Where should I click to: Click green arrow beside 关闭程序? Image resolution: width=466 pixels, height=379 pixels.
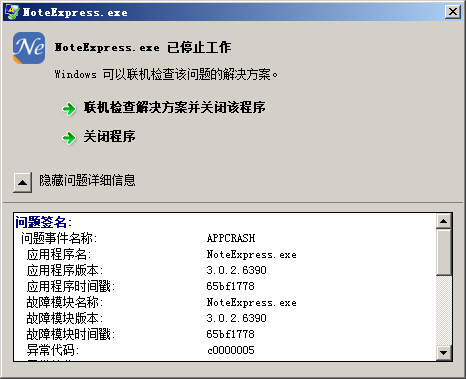(x=69, y=137)
